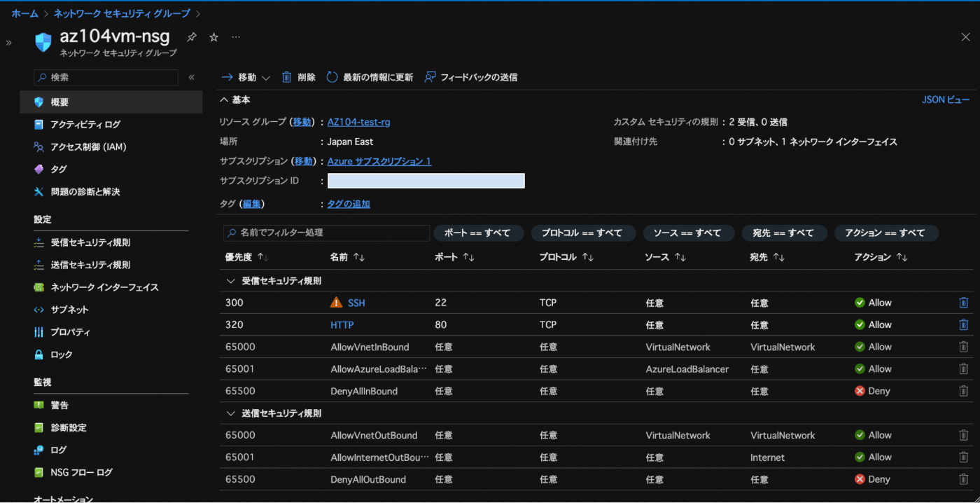Focus the 名前でフィルター処理 field

pos(326,233)
